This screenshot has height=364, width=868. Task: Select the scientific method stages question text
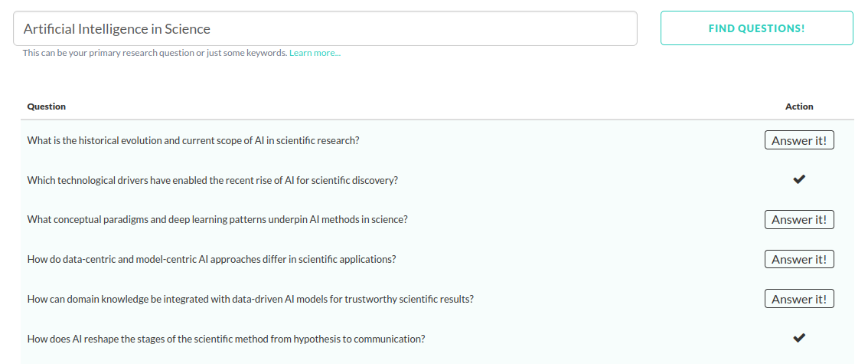click(x=226, y=339)
